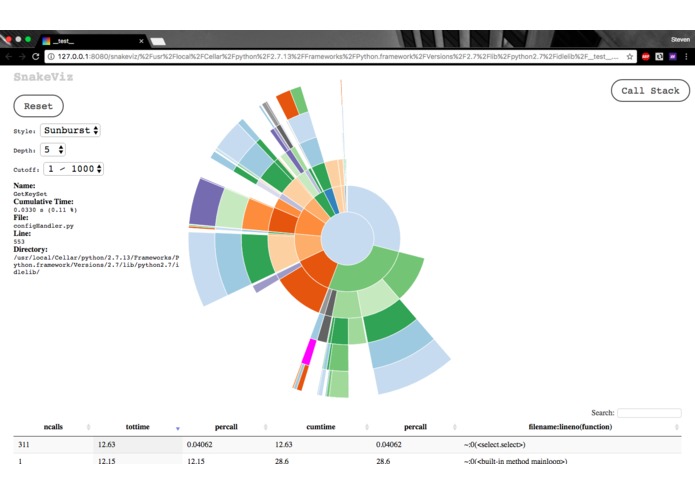Viewport: 695px width, 494px height.
Task: Sort table by cumtime column
Action: tap(320, 427)
